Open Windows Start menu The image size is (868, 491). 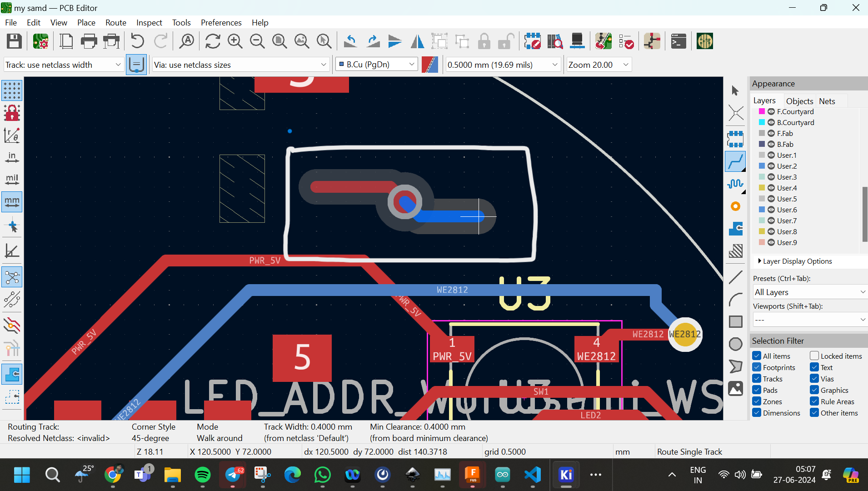[x=22, y=475]
